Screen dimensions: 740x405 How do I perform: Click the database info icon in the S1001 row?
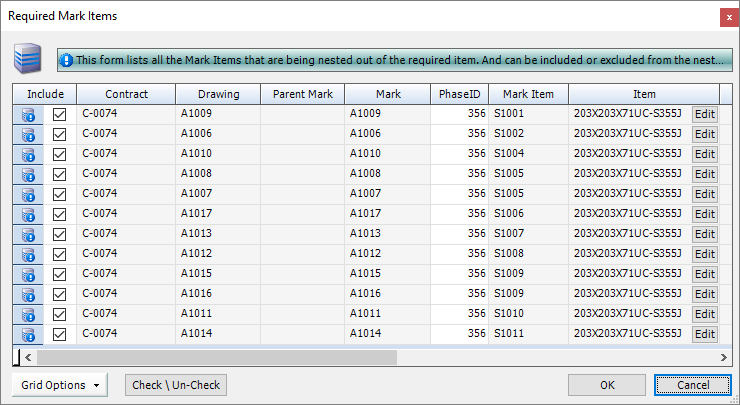(x=28, y=114)
